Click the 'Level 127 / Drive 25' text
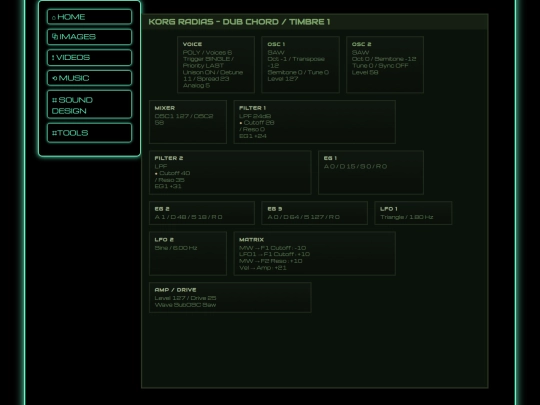Image resolution: width=540 pixels, height=405 pixels. pos(185,298)
